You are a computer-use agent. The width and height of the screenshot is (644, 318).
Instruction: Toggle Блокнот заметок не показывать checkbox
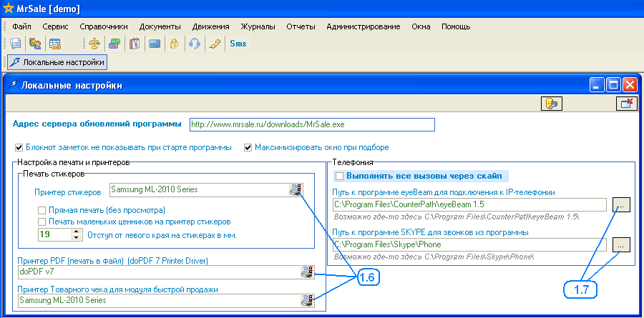click(x=19, y=147)
